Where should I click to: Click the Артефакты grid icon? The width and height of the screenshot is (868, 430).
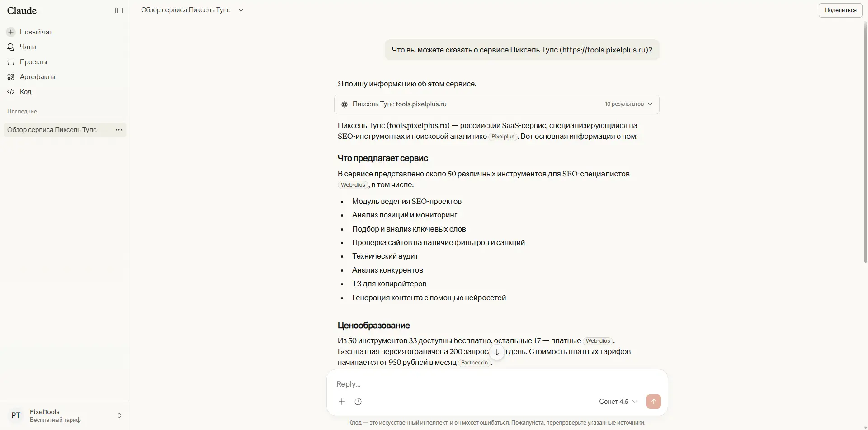click(x=11, y=77)
